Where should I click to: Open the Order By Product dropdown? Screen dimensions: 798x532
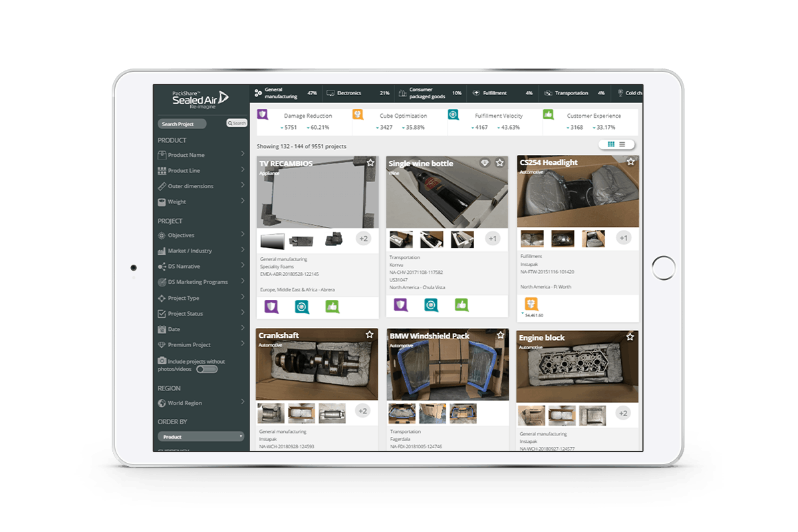[x=201, y=437]
